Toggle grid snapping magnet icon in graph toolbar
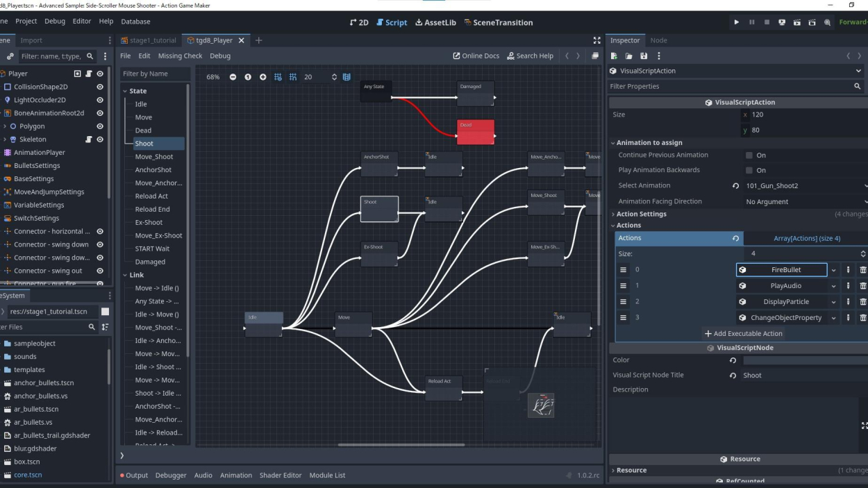868x488 pixels. [x=293, y=77]
